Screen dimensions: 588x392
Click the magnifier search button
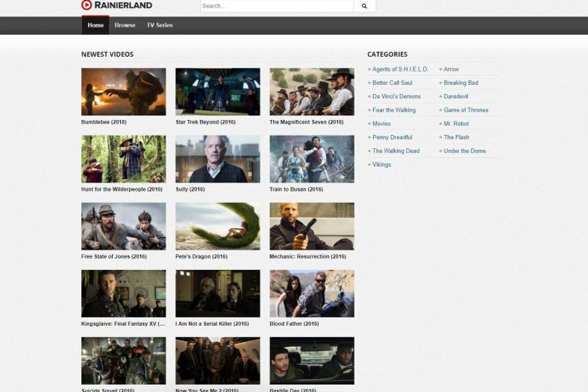click(364, 6)
